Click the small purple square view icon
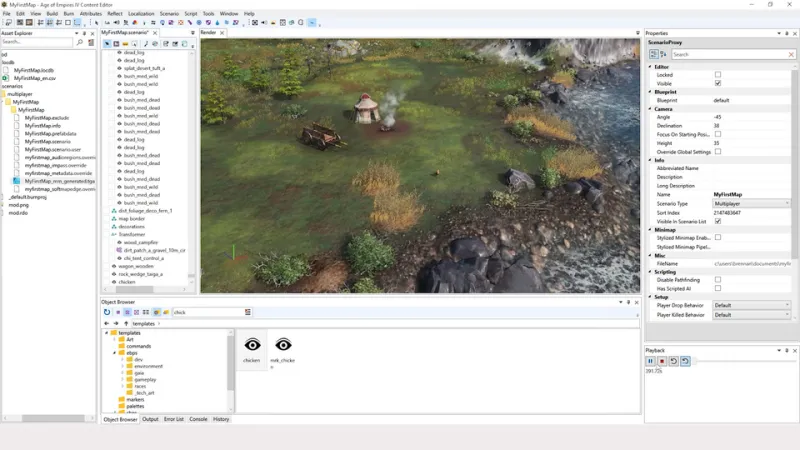Screen dimensions: 800x450 pos(118,312)
